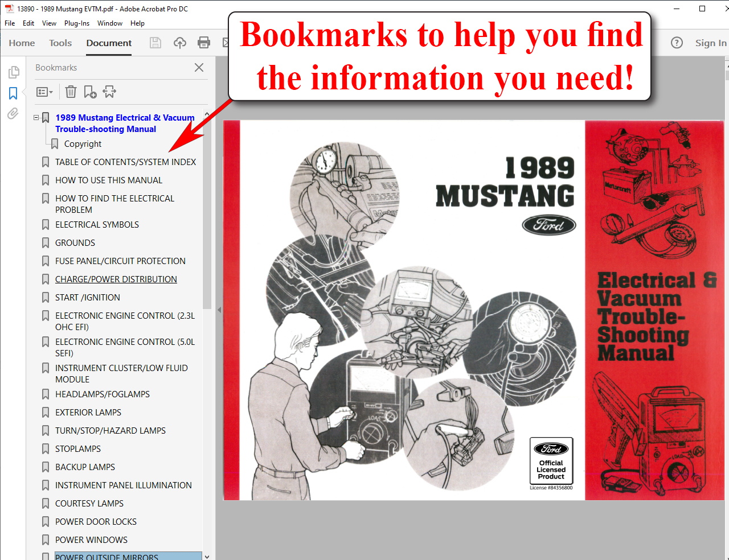The height and width of the screenshot is (560, 729).
Task: Open FUSE PANEL/CIRCUIT PROTECTION bookmark
Action: click(x=120, y=261)
